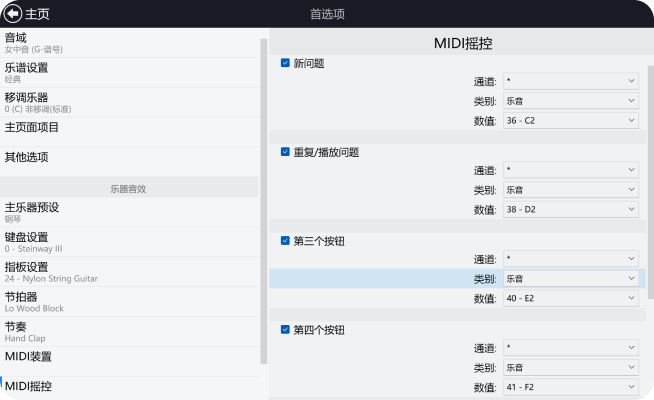Disable the 第四个按钮 checkbox
The image size is (654, 400).
pos(286,329)
